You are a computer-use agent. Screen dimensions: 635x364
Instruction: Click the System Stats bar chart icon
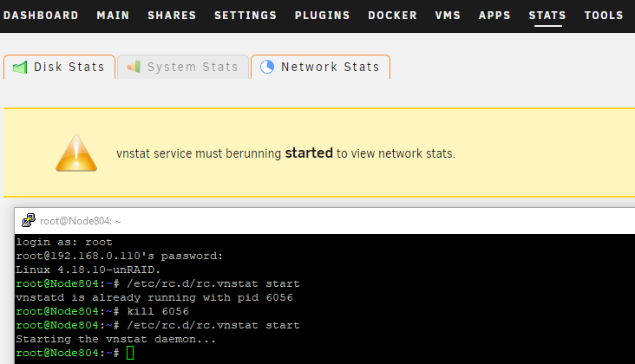[x=134, y=67]
